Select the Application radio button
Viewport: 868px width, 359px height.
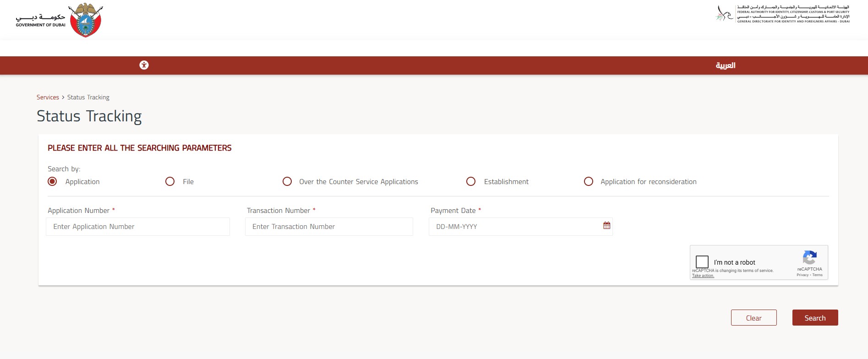pos(53,181)
